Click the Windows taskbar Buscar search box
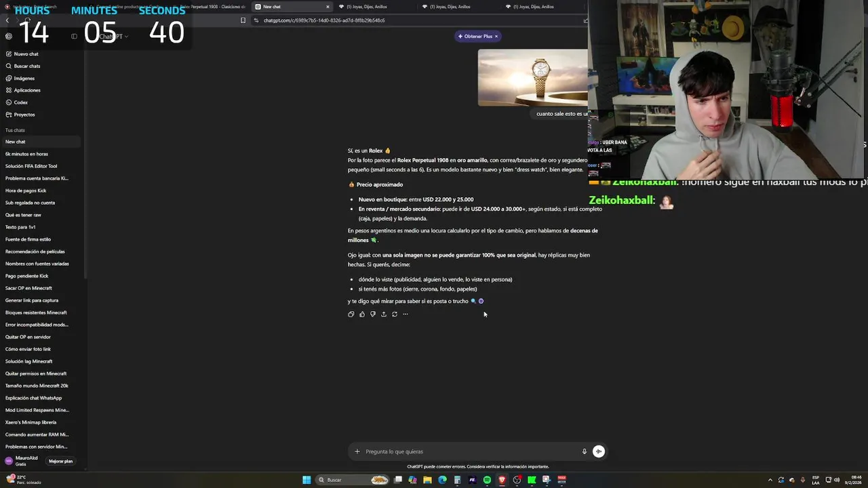Screen dimensions: 868x488 pos(353,480)
